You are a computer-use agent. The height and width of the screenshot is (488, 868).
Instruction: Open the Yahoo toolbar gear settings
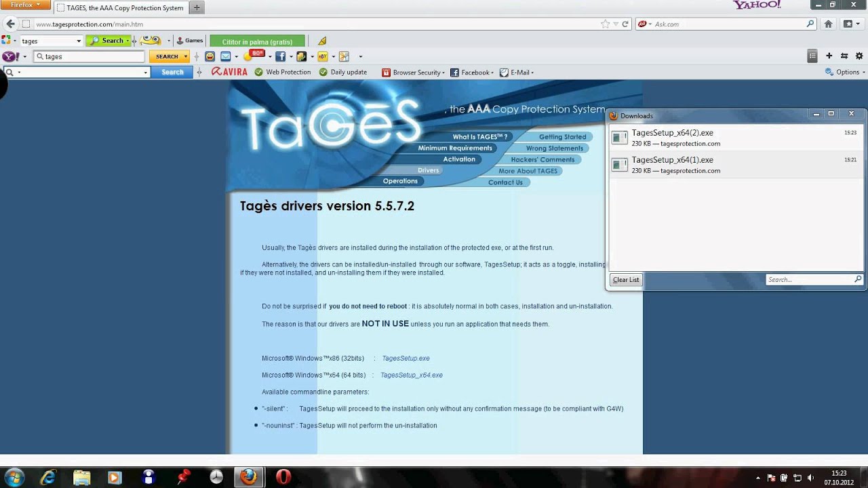pyautogui.click(x=860, y=56)
